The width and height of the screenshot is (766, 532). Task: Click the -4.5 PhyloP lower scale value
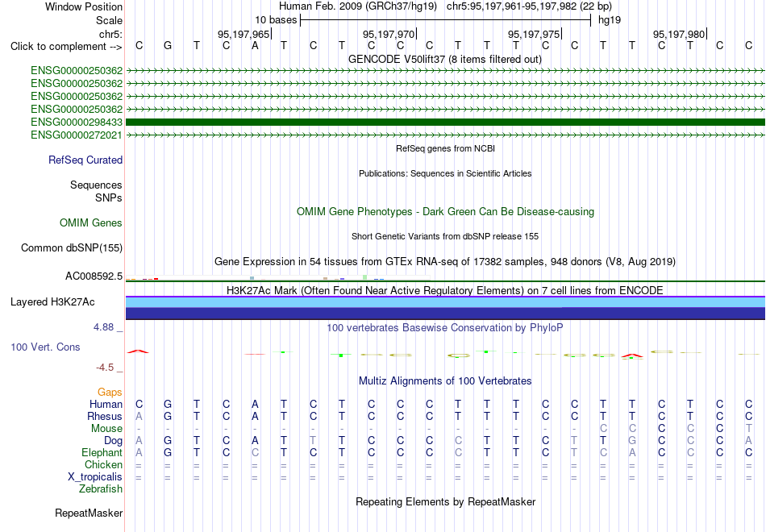pyautogui.click(x=105, y=368)
